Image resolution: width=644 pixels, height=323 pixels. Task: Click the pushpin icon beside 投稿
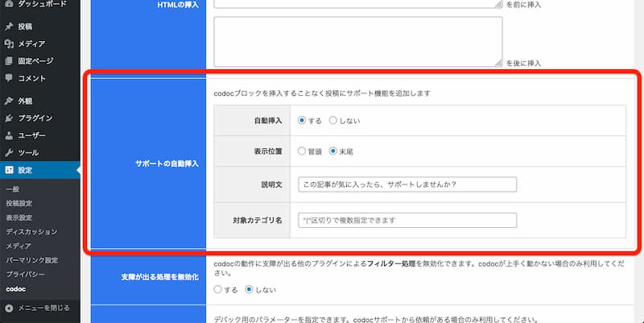(9, 27)
